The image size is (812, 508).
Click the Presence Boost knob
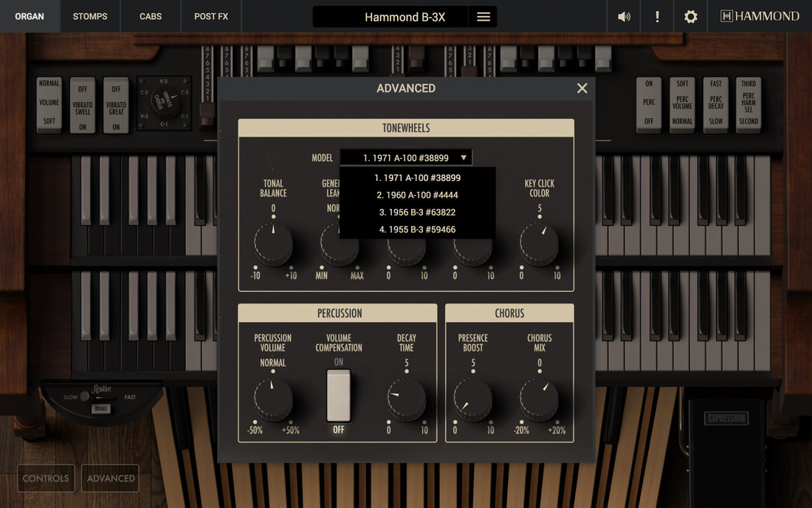pos(472,399)
